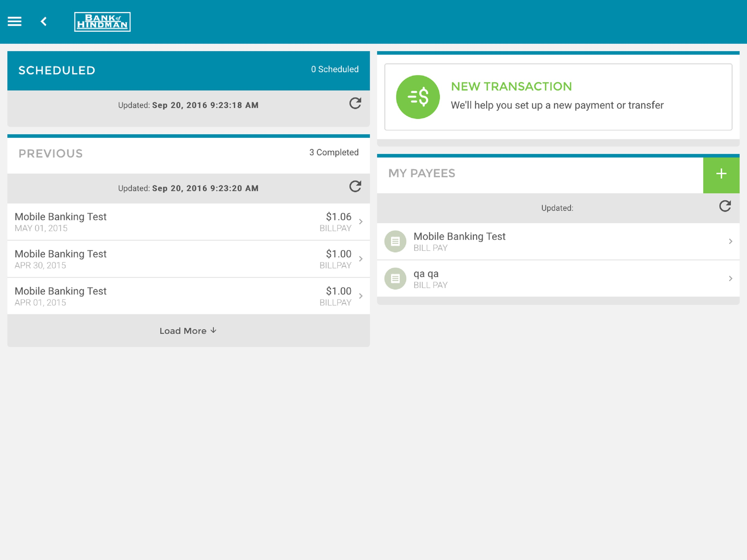This screenshot has height=560, width=747.
Task: Click the '3 Completed' count
Action: 334,152
